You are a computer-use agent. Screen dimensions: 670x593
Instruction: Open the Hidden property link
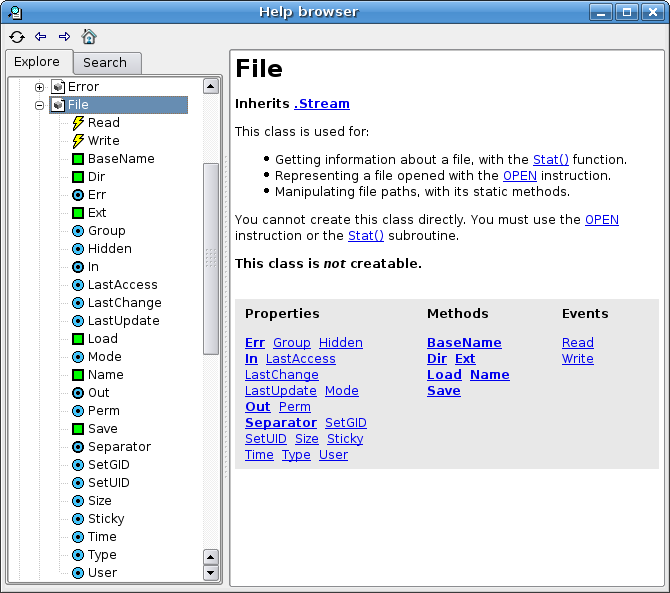coord(341,343)
